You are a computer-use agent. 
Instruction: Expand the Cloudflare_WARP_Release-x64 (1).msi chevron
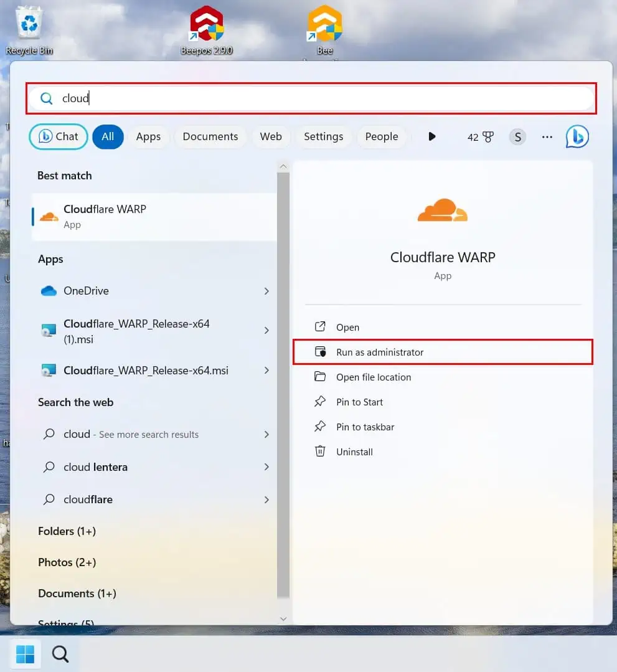point(266,331)
